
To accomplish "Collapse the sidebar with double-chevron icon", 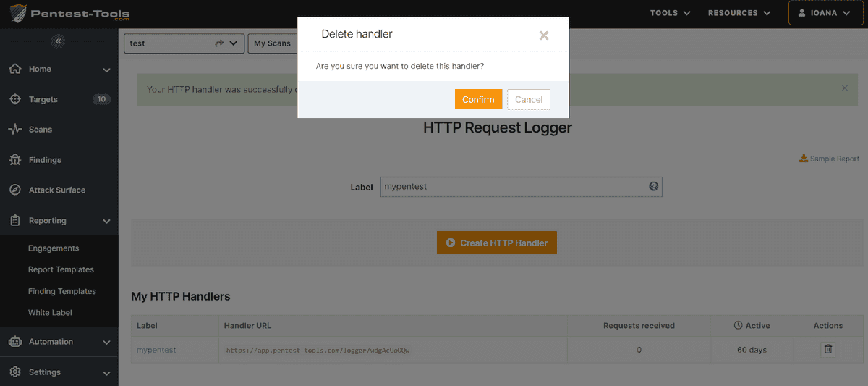I will tap(59, 41).
